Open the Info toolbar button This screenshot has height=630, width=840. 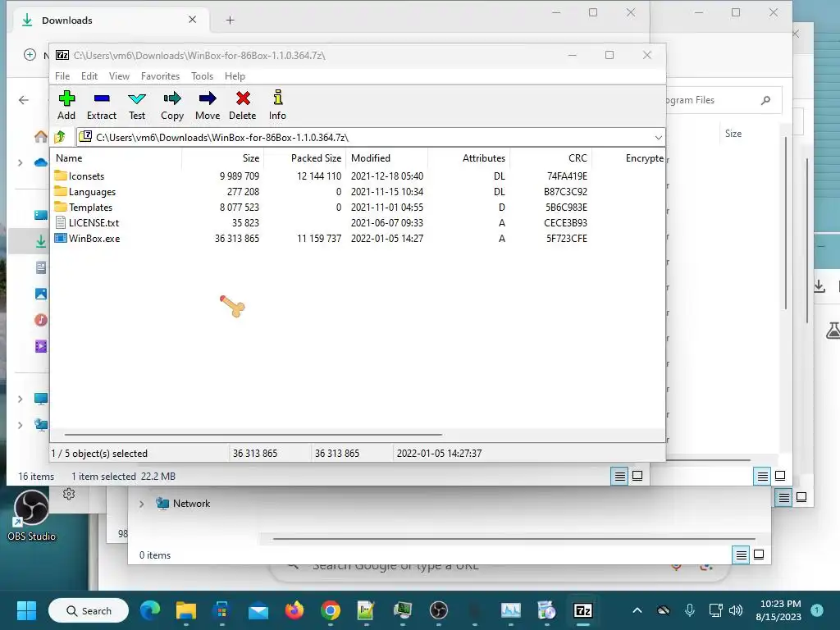pyautogui.click(x=277, y=105)
